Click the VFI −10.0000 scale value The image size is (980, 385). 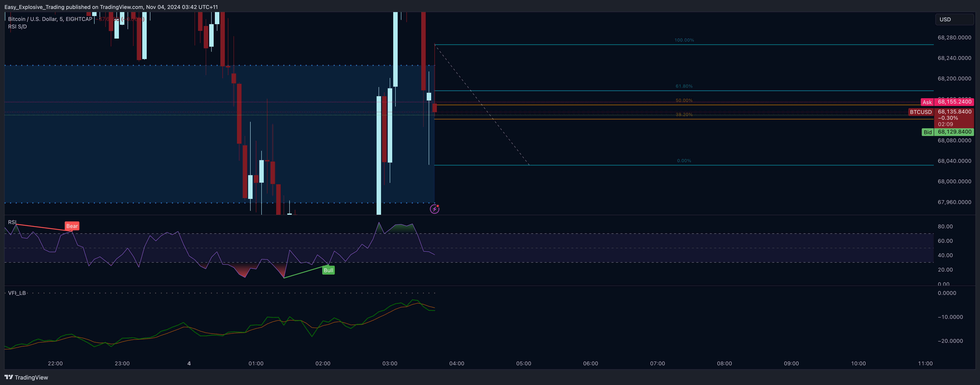950,317
